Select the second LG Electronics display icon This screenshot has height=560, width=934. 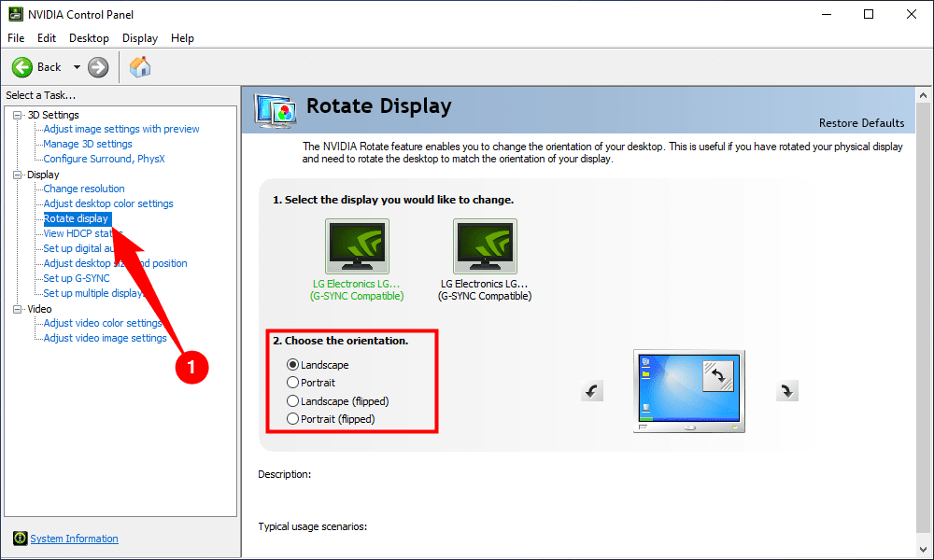click(x=485, y=246)
